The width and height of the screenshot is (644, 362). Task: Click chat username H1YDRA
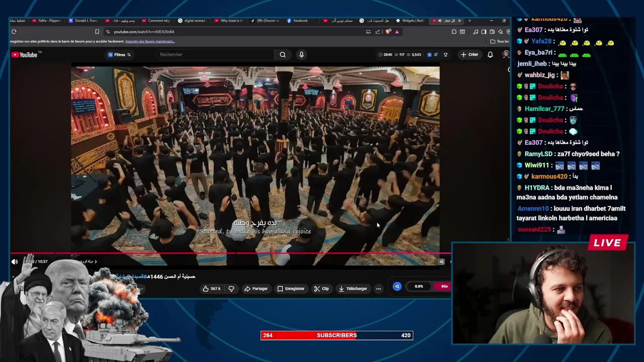click(537, 188)
